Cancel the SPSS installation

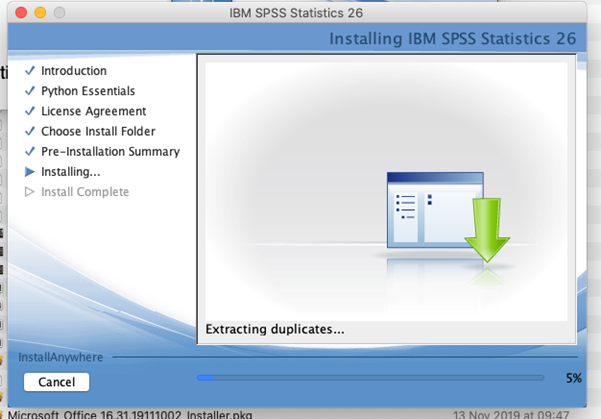coord(56,382)
